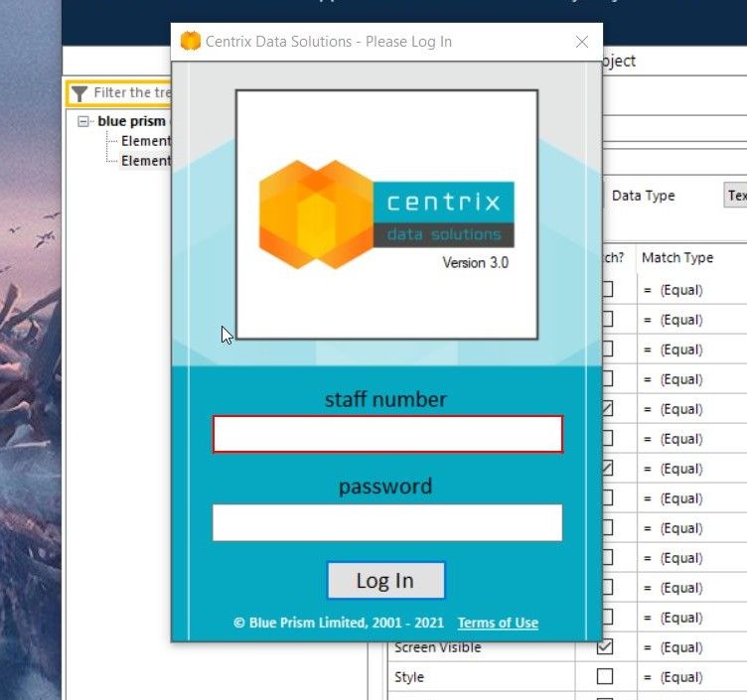Click the 'Version 3.0' text under the logo

tap(475, 262)
